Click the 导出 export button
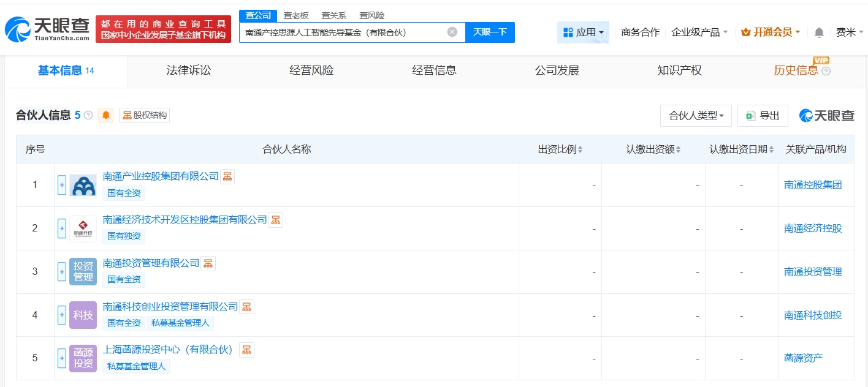The image size is (868, 387). click(763, 115)
